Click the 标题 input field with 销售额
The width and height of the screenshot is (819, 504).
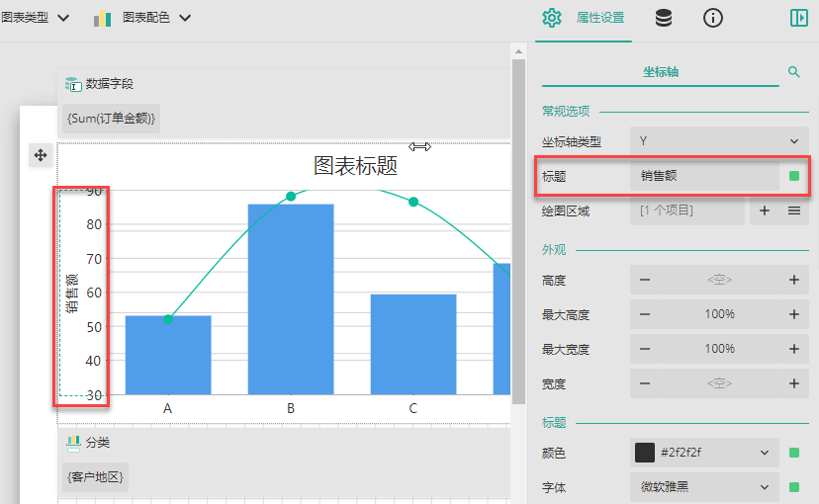704,176
